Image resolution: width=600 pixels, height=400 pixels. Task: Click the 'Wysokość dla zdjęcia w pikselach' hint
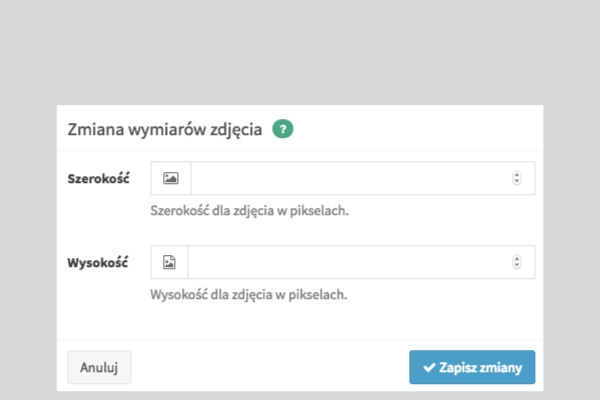click(x=248, y=295)
